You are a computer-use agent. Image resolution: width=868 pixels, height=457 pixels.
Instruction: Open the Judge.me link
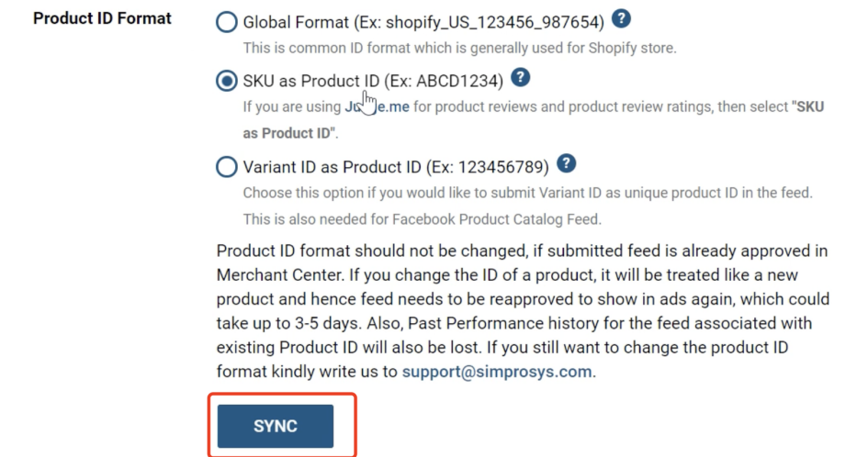coord(377,107)
